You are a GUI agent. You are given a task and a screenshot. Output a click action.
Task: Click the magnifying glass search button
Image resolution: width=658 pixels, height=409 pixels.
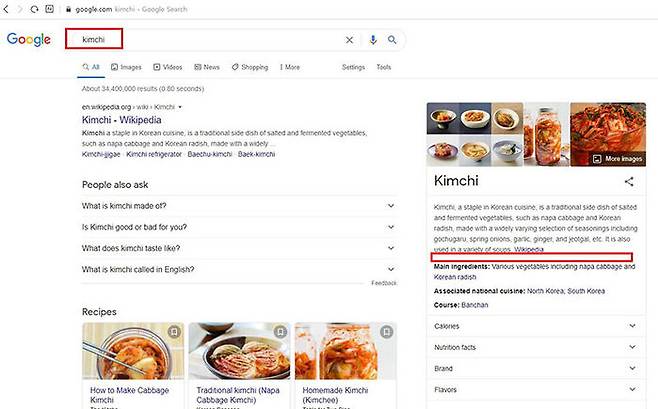392,40
